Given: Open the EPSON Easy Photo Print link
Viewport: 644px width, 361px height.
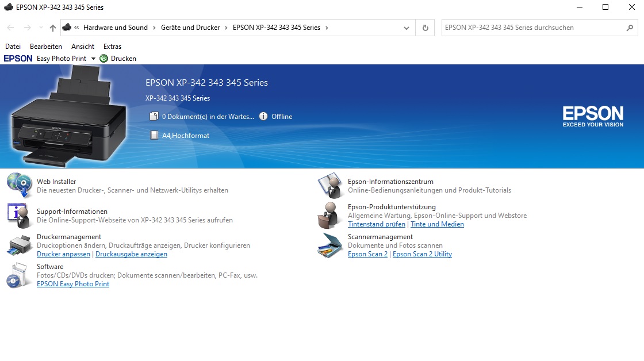Looking at the screenshot, I should 73,284.
